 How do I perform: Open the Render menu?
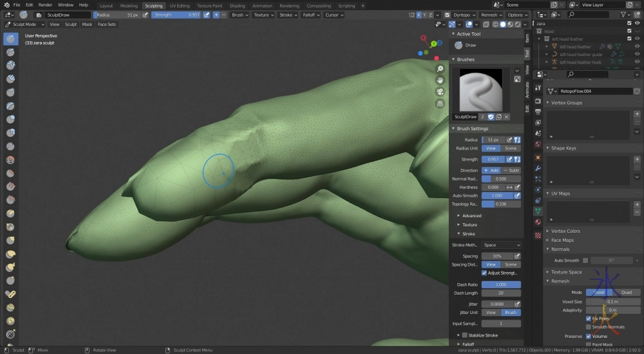click(45, 5)
